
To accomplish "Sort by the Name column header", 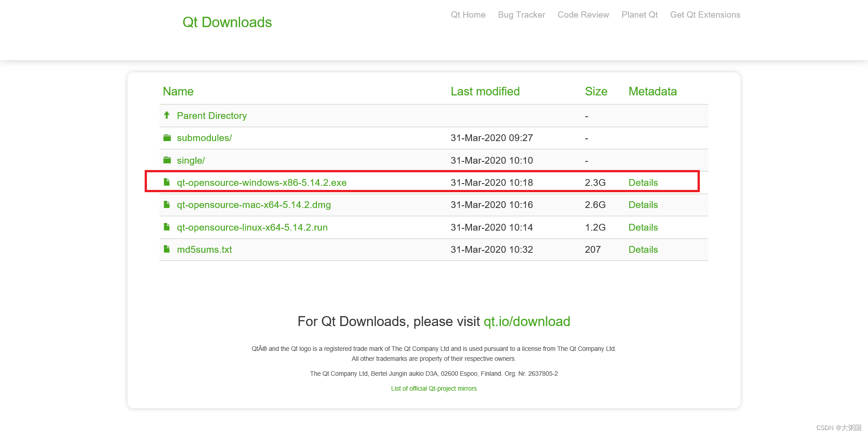I will [178, 91].
